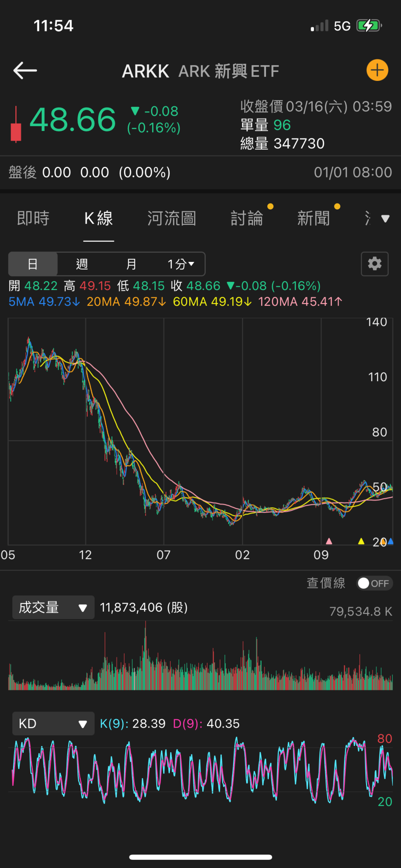Tap the pink triangle marker on chart
401x868 pixels.
[329, 541]
